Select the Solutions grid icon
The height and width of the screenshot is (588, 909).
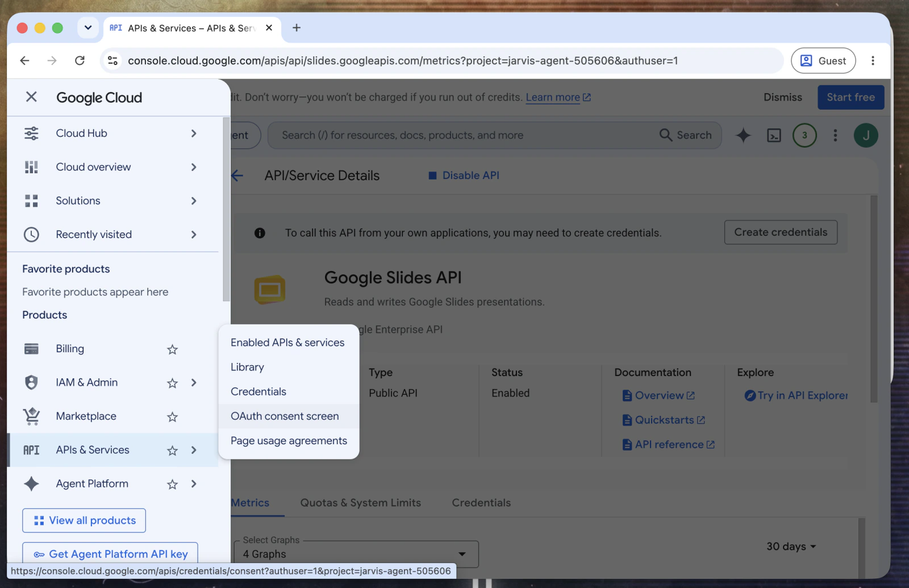(x=31, y=201)
